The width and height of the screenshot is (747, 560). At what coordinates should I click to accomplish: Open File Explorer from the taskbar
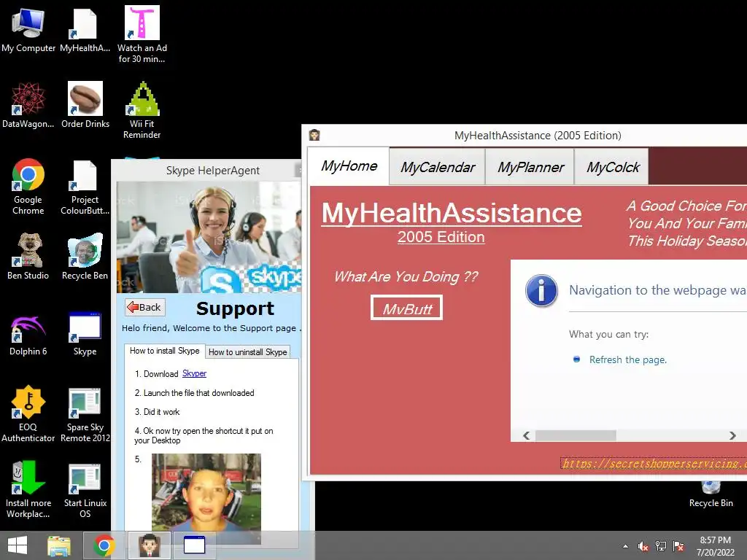pyautogui.click(x=59, y=545)
